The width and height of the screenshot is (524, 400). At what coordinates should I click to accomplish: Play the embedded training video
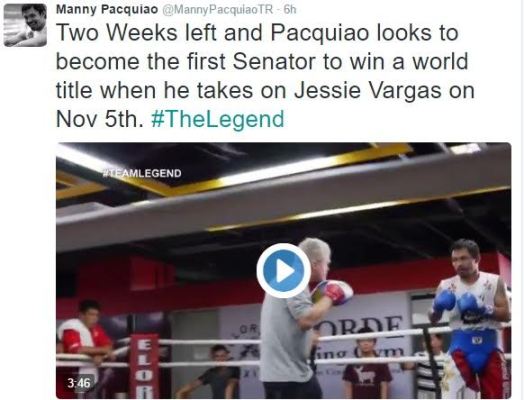(x=284, y=270)
